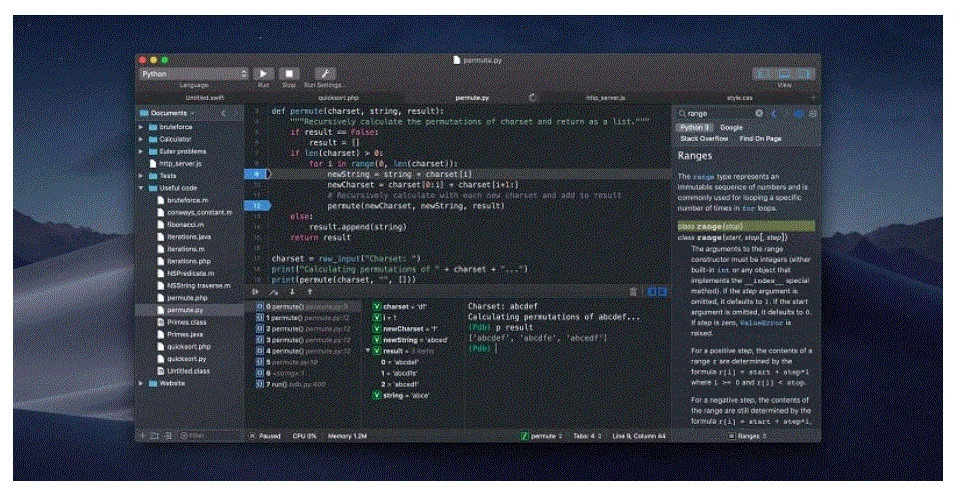The width and height of the screenshot is (956, 495).
Task: Expand the Euler problems folder
Action: point(141,151)
